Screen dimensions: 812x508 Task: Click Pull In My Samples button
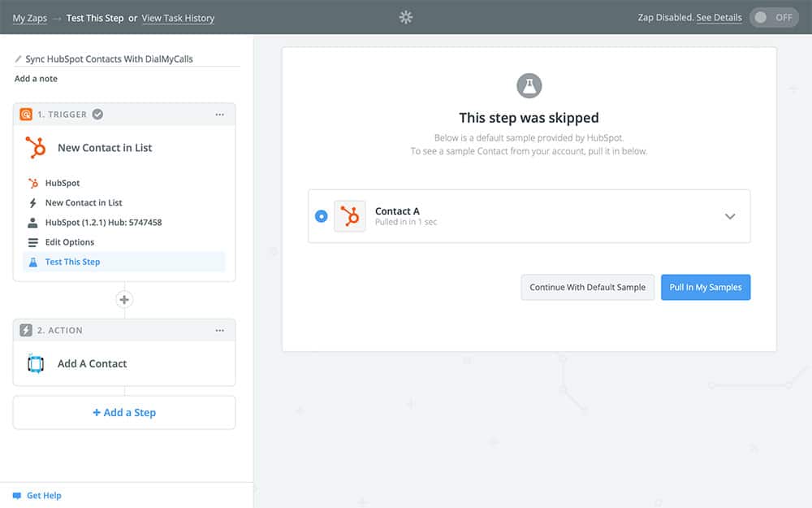[706, 287]
